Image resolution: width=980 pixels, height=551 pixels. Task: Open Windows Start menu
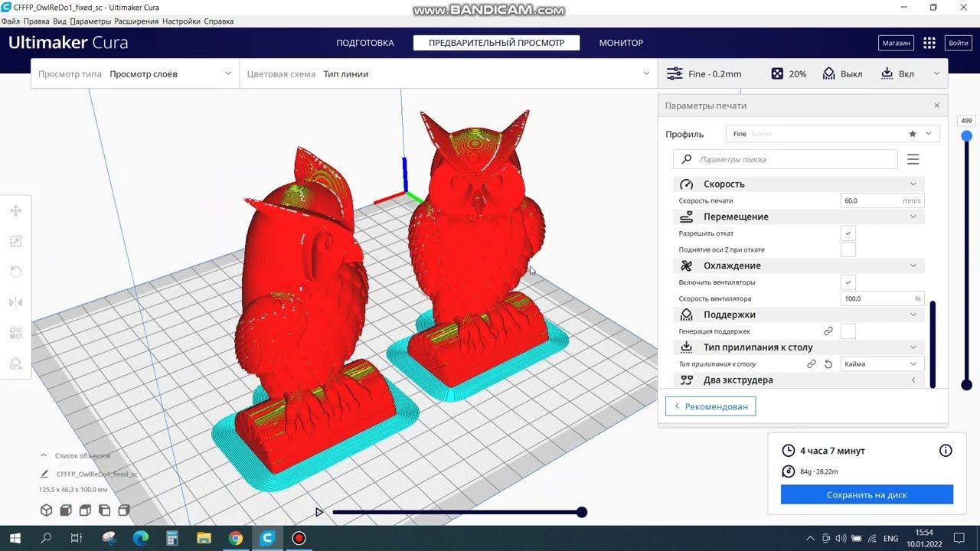pos(15,538)
